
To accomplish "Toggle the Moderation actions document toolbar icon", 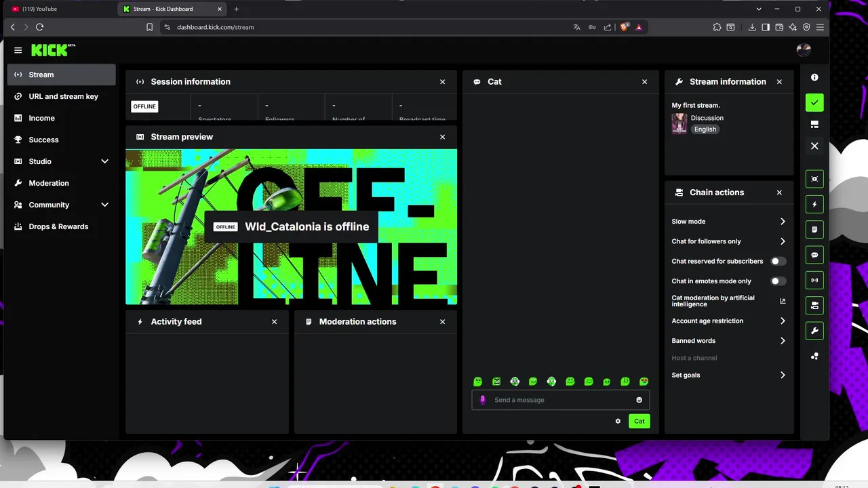I will pyautogui.click(x=814, y=230).
